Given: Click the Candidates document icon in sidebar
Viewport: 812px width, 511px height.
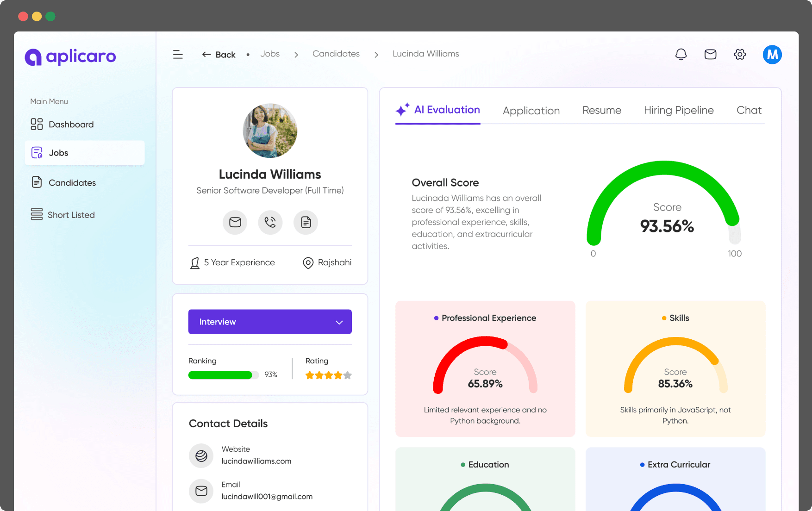Looking at the screenshot, I should [x=37, y=182].
